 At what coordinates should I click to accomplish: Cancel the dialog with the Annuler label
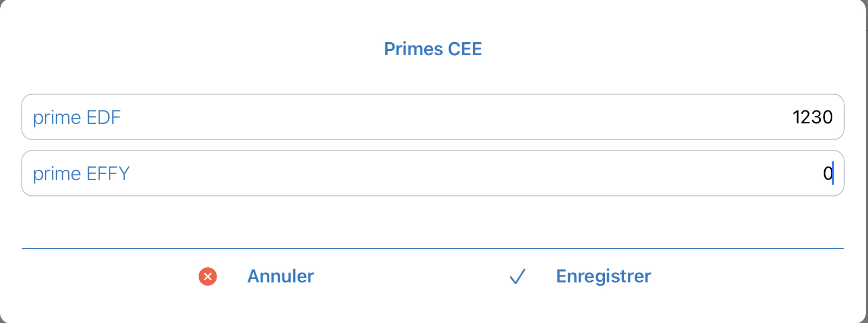click(x=280, y=276)
